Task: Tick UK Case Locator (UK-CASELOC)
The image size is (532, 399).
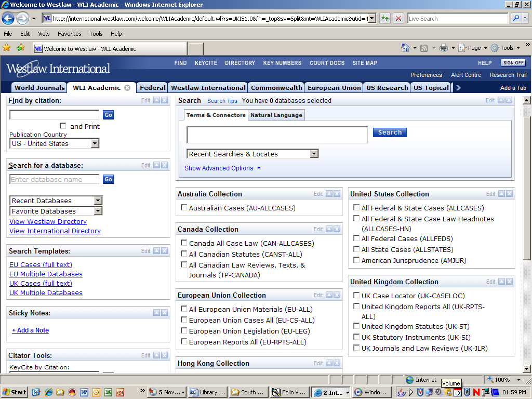Action: (356, 295)
